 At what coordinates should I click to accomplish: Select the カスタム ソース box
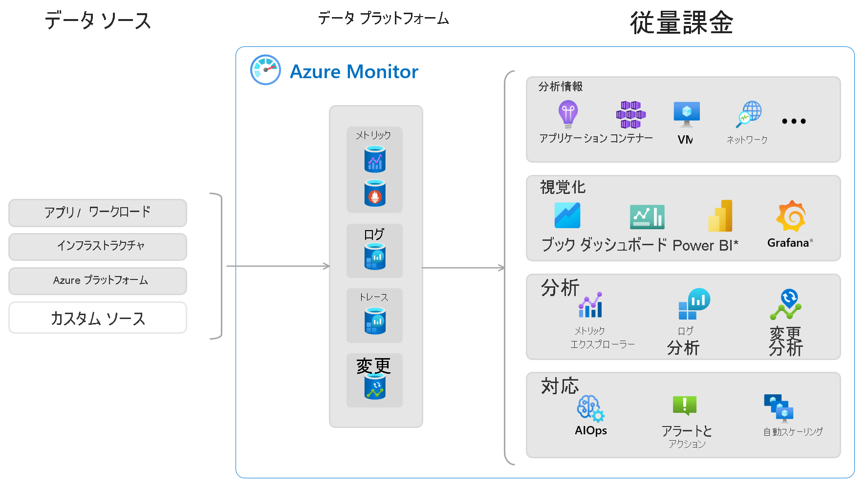pyautogui.click(x=98, y=318)
